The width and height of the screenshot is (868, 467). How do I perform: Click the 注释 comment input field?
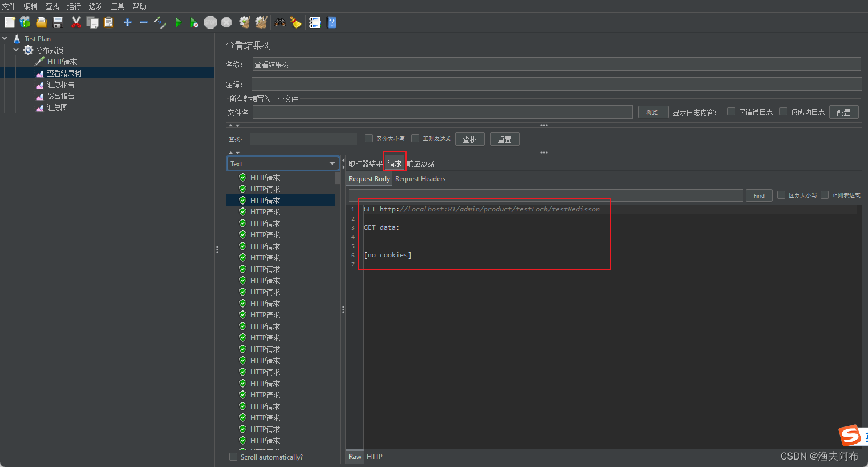pos(556,84)
